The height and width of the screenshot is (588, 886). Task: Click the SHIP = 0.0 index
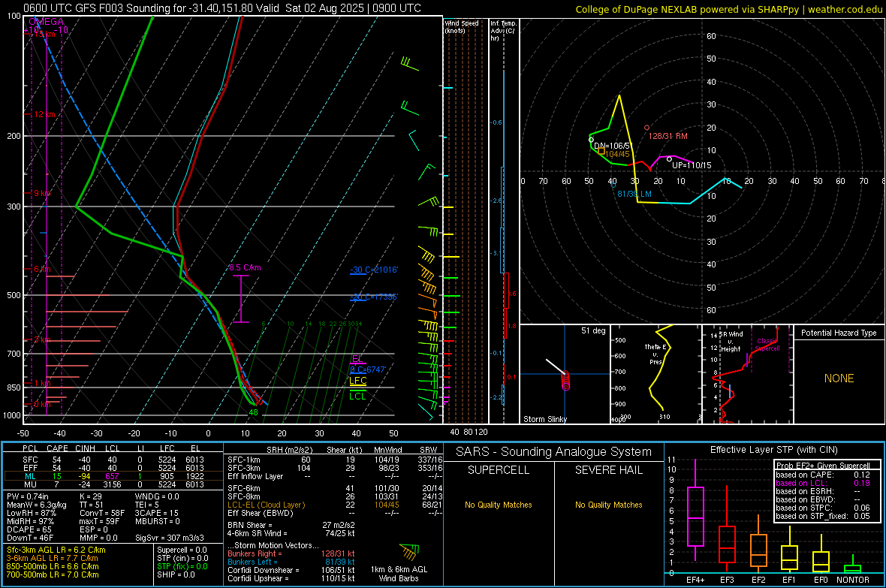[176, 574]
